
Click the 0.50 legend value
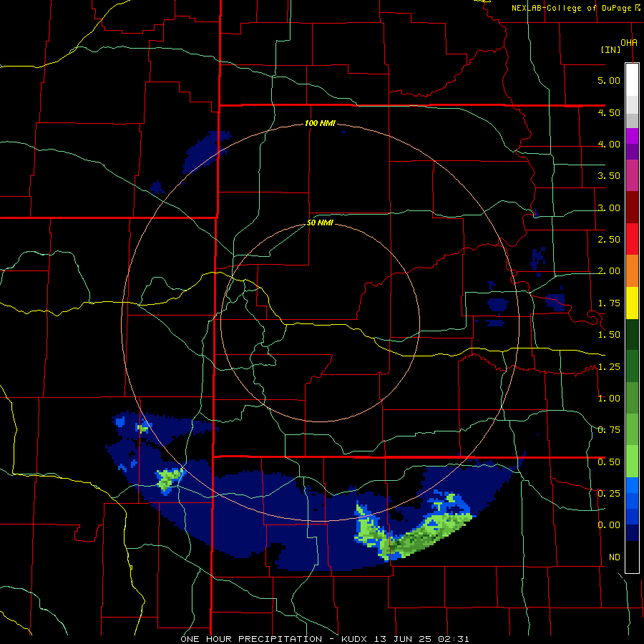(609, 462)
